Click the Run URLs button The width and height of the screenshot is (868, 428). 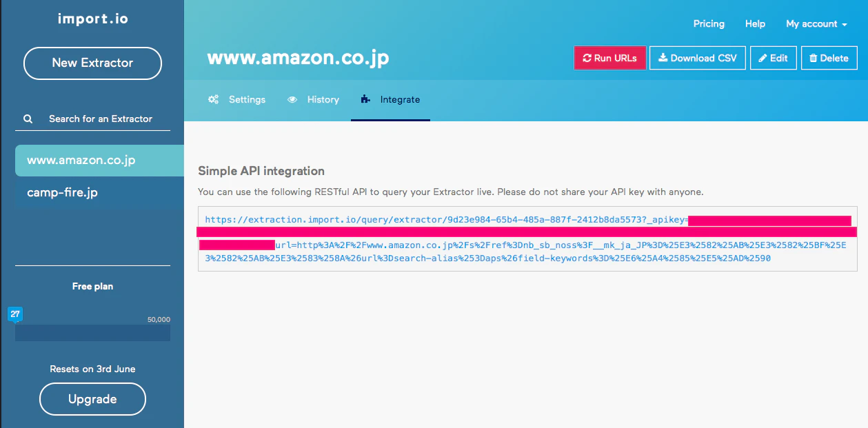point(610,58)
